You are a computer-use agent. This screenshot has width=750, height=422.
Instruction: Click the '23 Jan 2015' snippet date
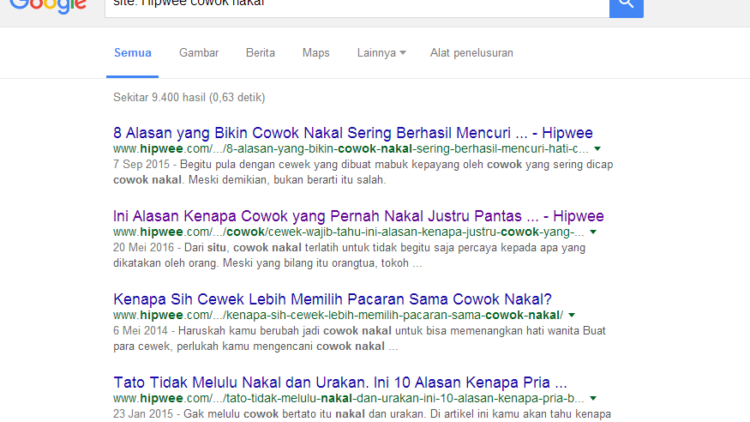click(143, 414)
